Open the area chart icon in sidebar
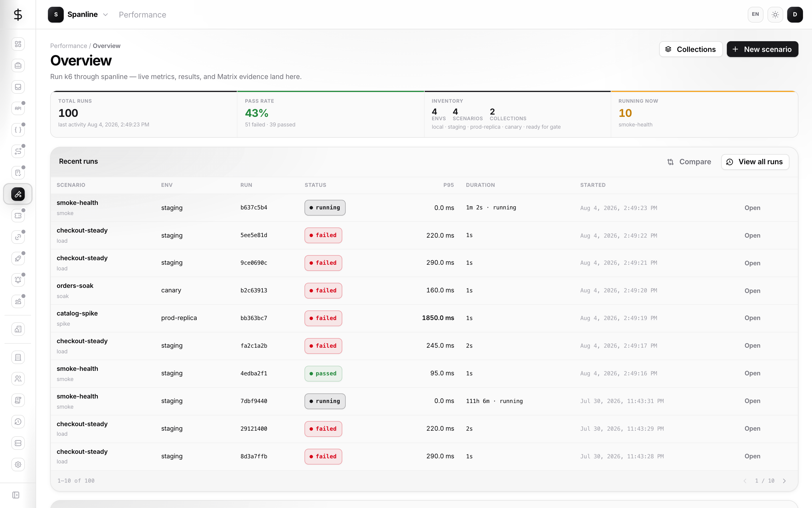Viewport: 812px width, 508px height. point(18,301)
